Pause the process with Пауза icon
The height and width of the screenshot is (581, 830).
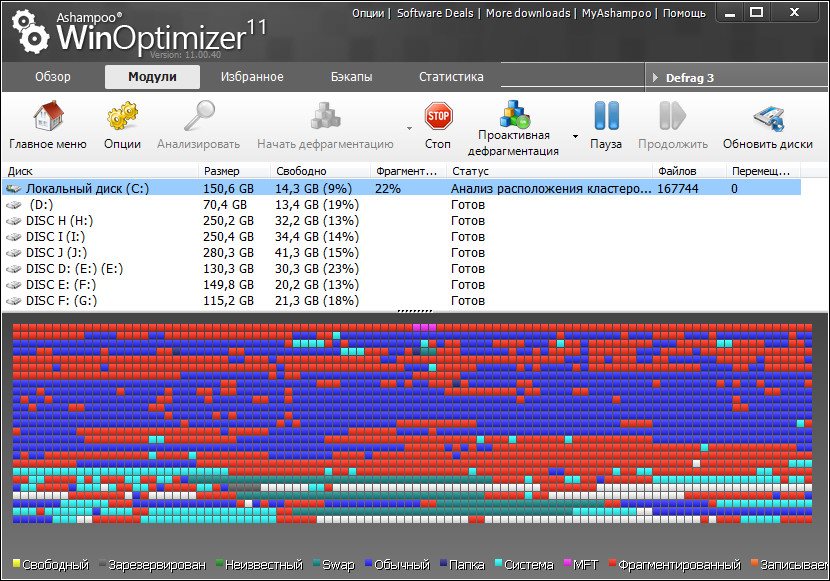click(606, 116)
